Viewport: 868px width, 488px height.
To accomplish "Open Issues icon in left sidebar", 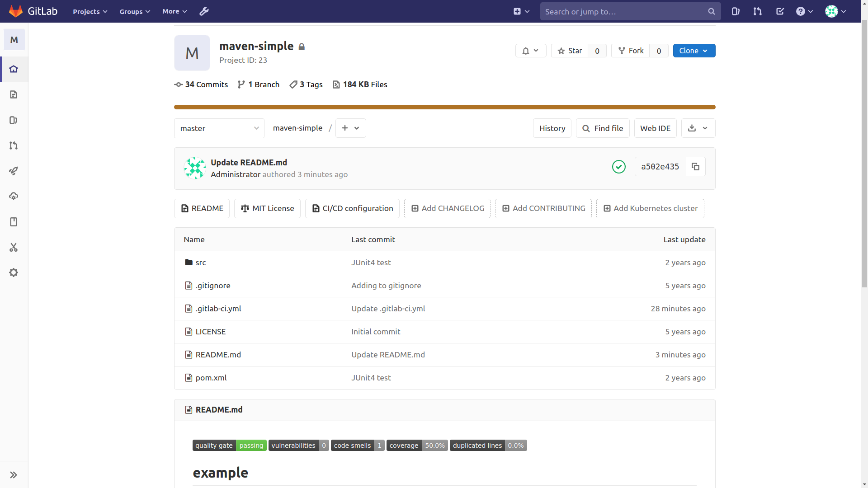I will (14, 120).
